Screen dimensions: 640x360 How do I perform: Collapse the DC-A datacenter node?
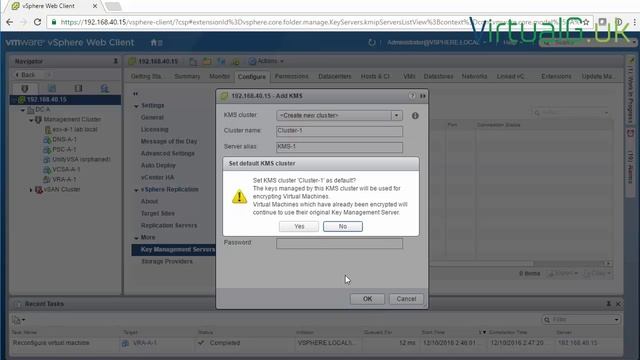coord(23,110)
